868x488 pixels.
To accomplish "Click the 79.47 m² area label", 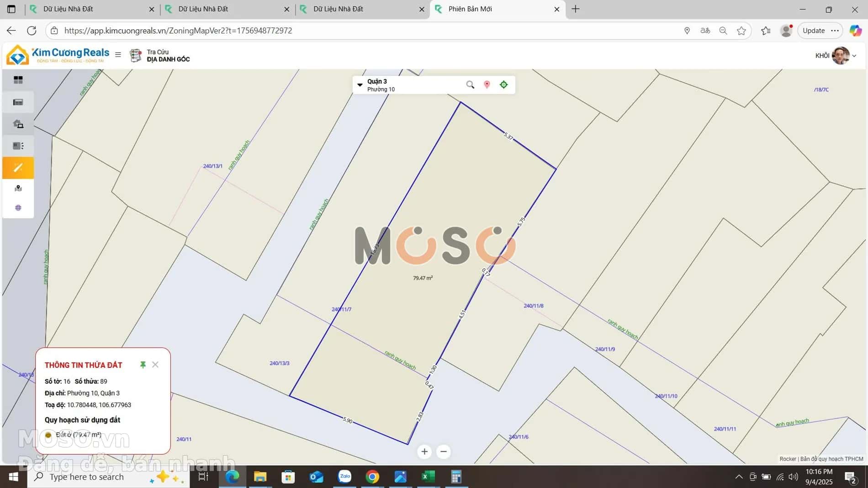I will (x=423, y=278).
